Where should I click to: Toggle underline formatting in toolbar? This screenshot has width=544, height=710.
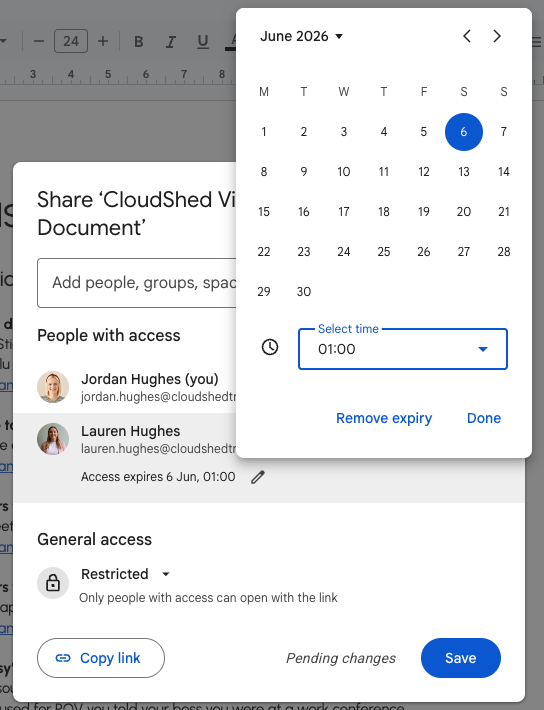pos(203,41)
